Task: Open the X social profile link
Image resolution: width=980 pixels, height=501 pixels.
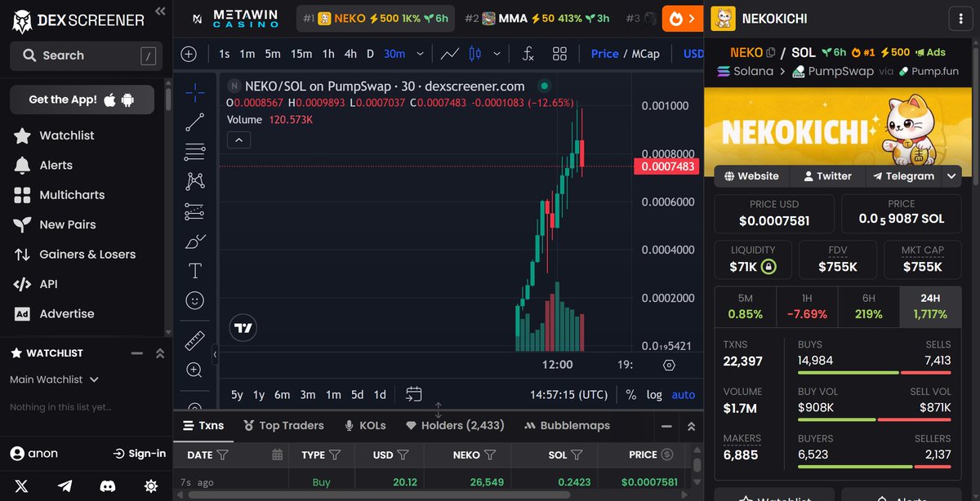Action: click(x=21, y=485)
